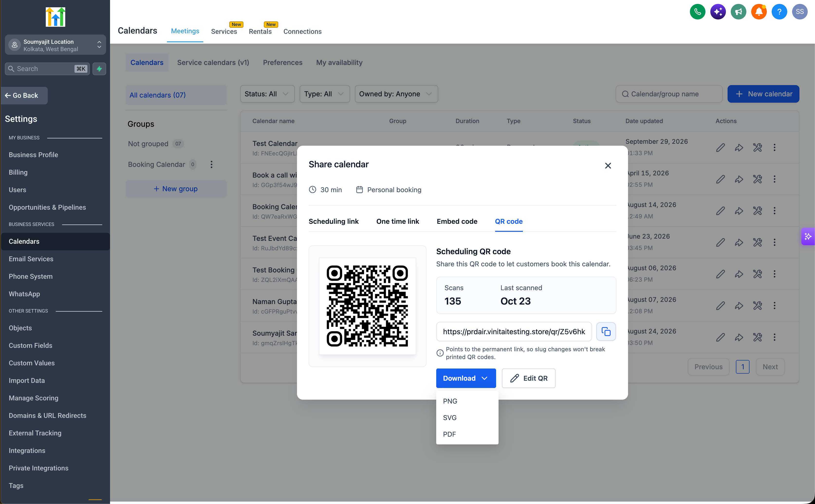Image resolution: width=815 pixels, height=504 pixels.
Task: Switch to Scheduling link tab
Action: pos(333,221)
